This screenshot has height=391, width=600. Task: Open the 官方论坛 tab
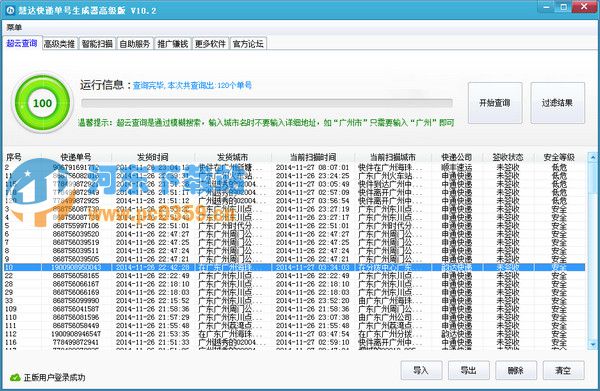point(248,44)
